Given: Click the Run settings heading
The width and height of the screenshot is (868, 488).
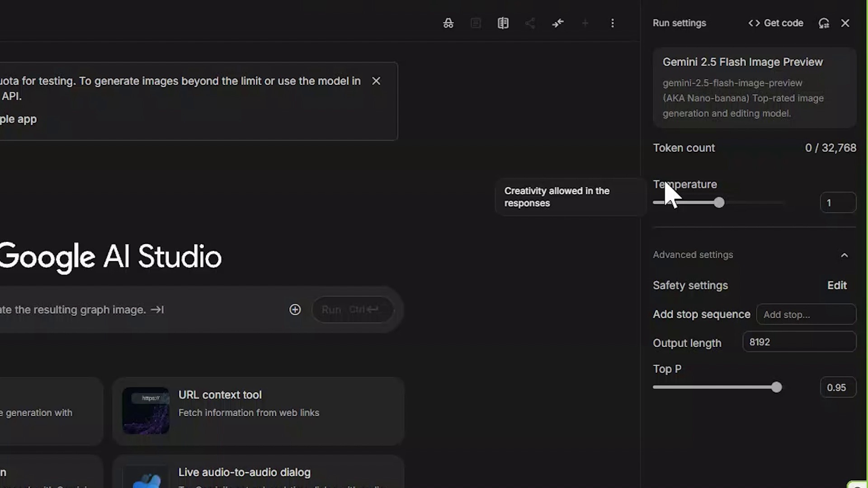Looking at the screenshot, I should pos(679,23).
